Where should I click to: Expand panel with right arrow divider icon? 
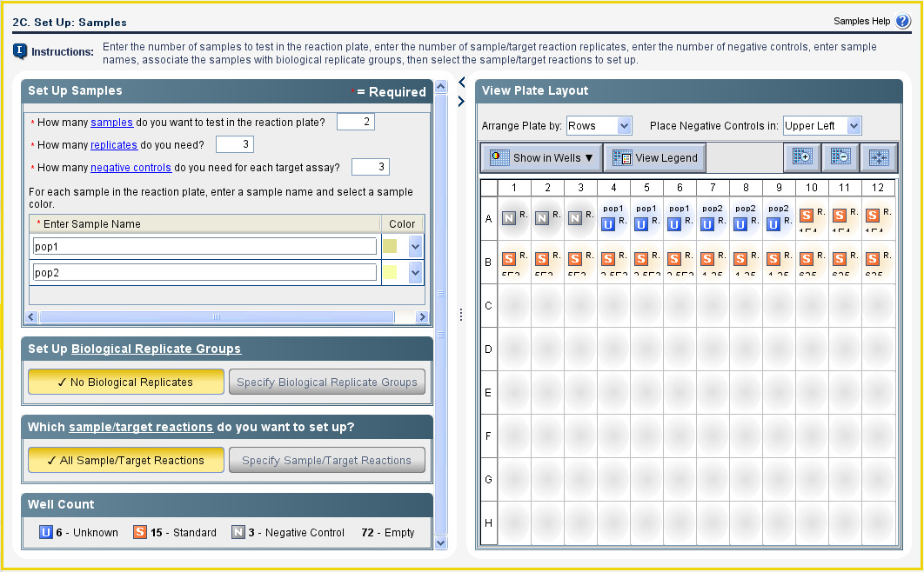462,102
